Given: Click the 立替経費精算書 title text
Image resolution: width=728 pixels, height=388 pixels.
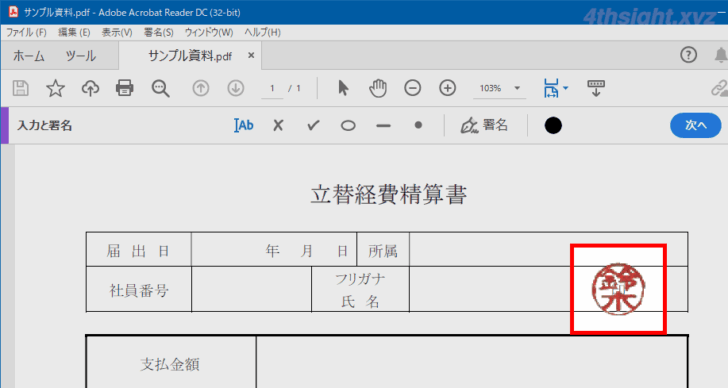Looking at the screenshot, I should point(389,194).
